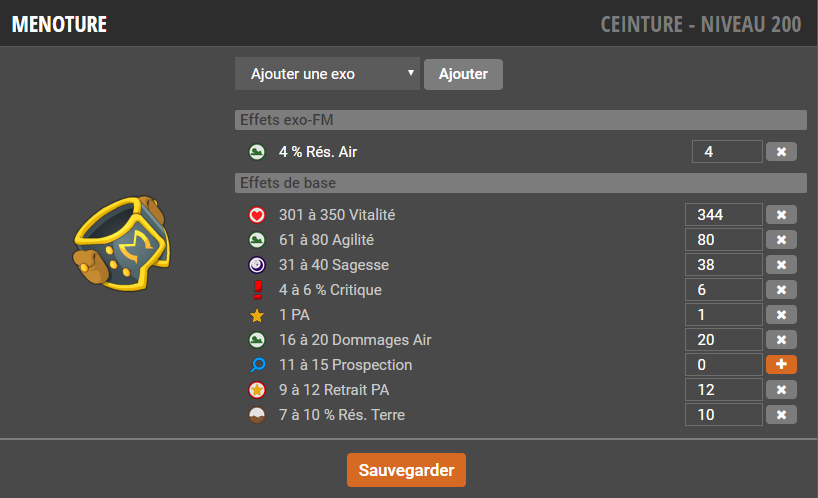Open the Ajouter une exo dropdown
The width and height of the screenshot is (818, 498).
click(327, 74)
